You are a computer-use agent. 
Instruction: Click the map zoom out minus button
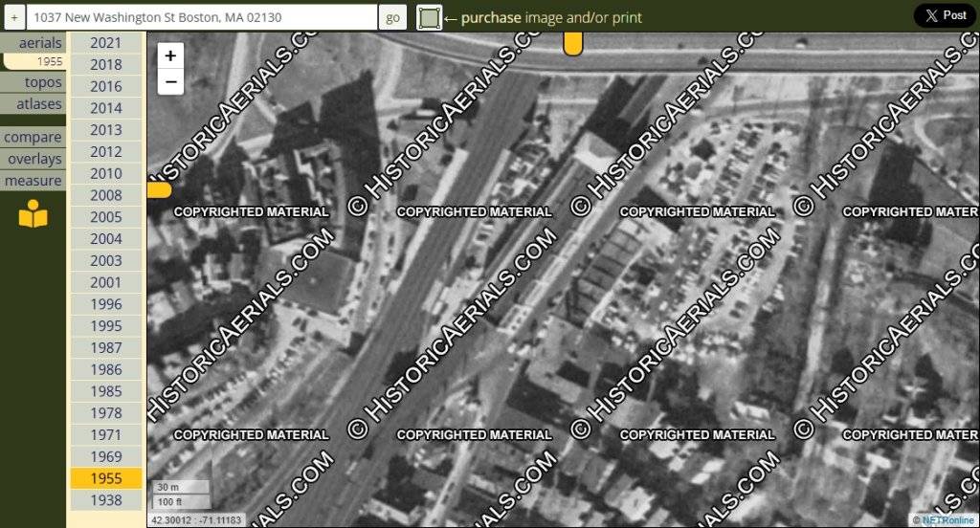[x=170, y=82]
